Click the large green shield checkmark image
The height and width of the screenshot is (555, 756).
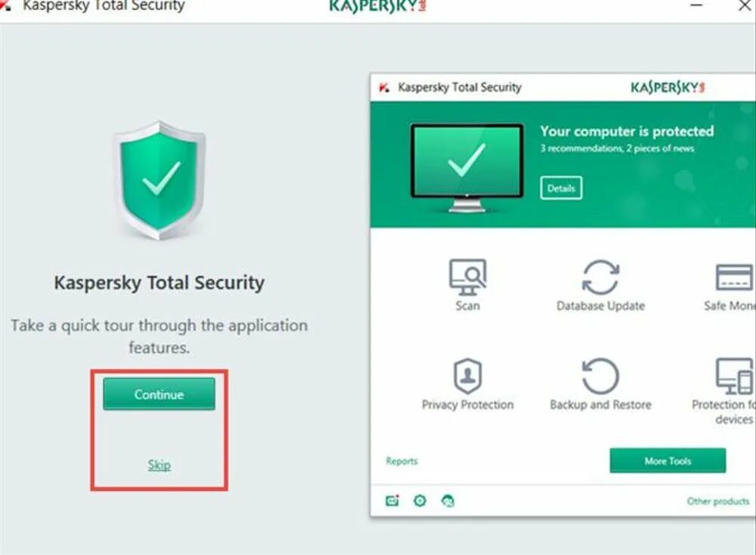tap(160, 181)
